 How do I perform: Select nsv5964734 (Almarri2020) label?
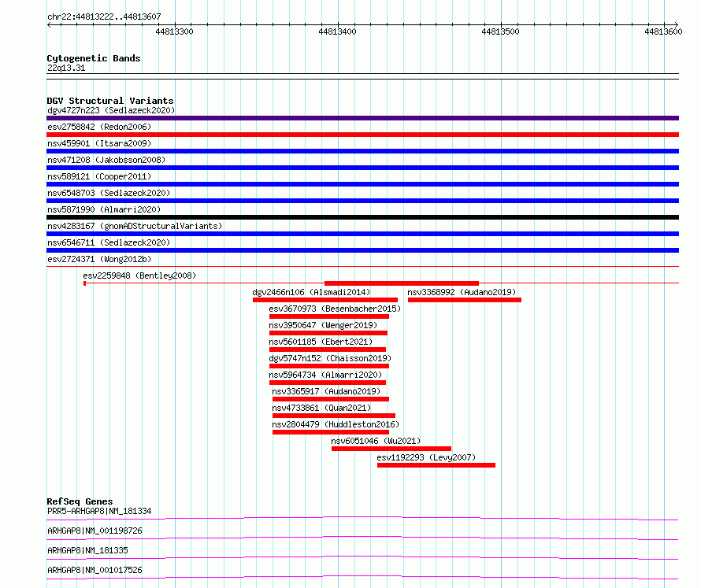coord(325,375)
